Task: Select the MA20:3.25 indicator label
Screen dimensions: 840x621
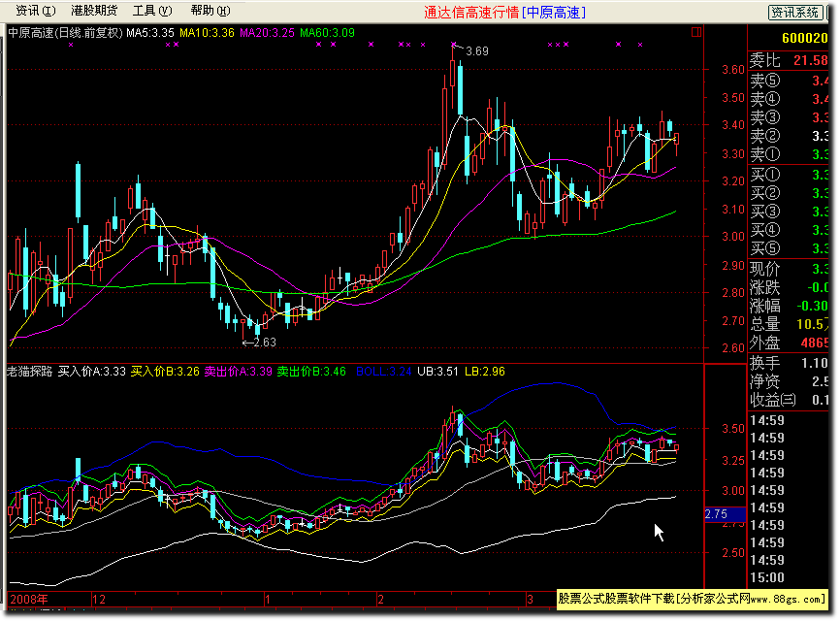Action: pos(267,33)
